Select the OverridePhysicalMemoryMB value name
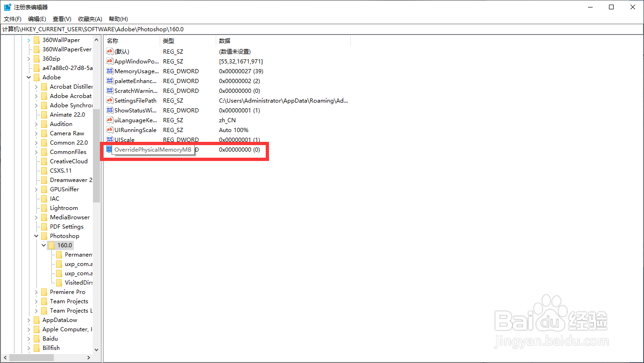Image resolution: width=644 pixels, height=363 pixels. click(x=153, y=150)
